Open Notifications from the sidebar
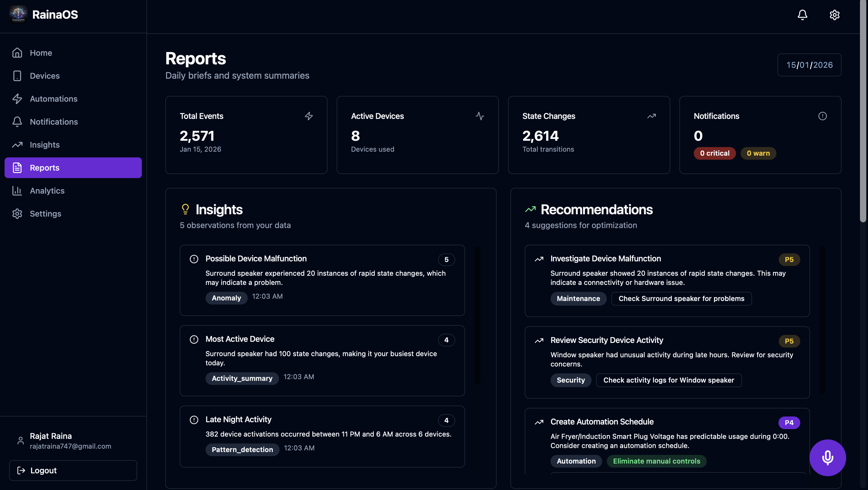 [x=54, y=122]
